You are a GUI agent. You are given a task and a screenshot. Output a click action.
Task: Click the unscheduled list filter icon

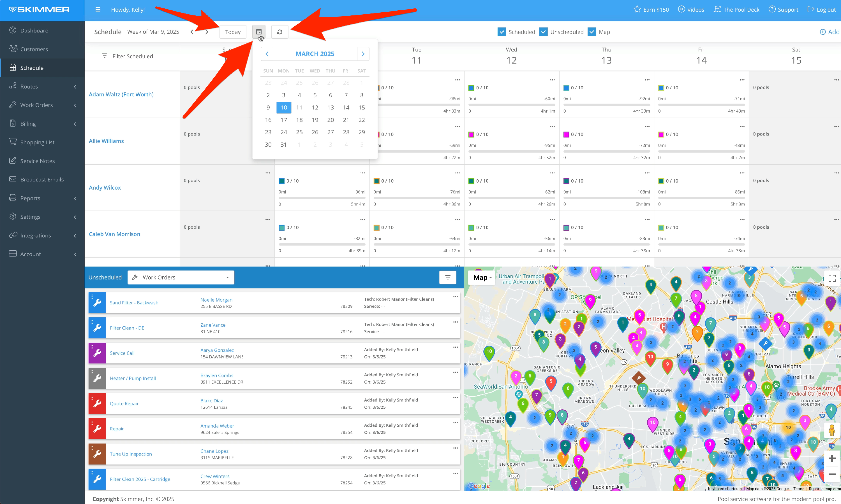(x=448, y=277)
